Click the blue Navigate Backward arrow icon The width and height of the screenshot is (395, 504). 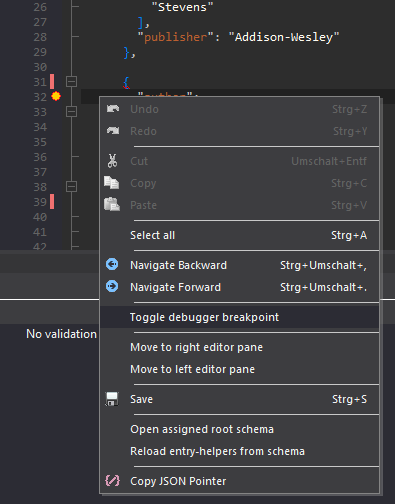click(112, 264)
